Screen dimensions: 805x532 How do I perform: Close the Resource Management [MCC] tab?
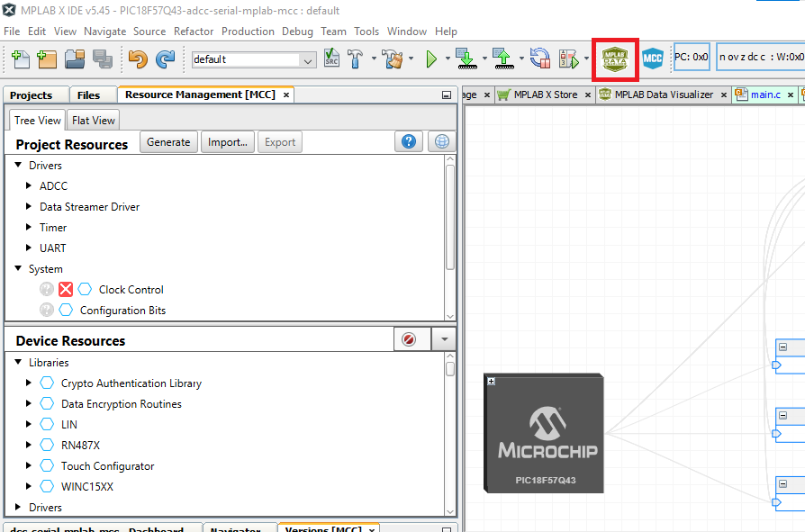(x=286, y=95)
